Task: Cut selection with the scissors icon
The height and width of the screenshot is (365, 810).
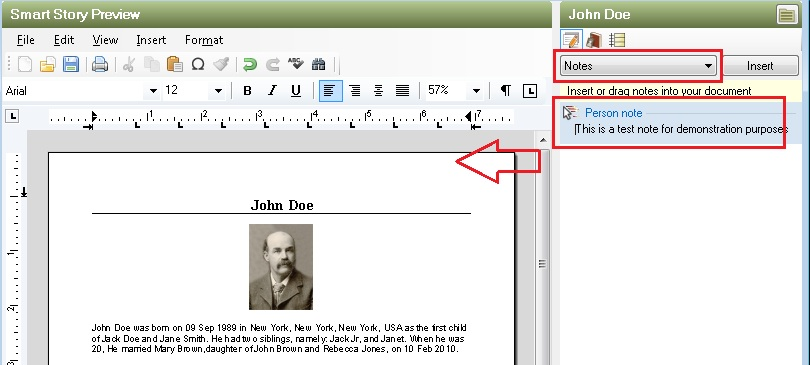Action: pyautogui.click(x=129, y=65)
